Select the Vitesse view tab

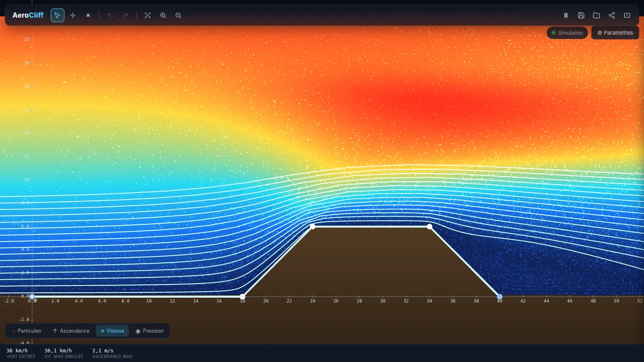[112, 331]
